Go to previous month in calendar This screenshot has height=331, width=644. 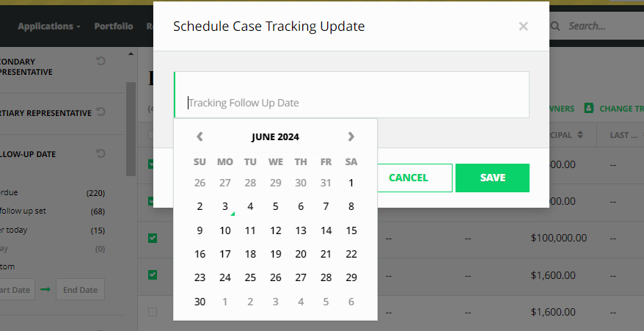[200, 137]
